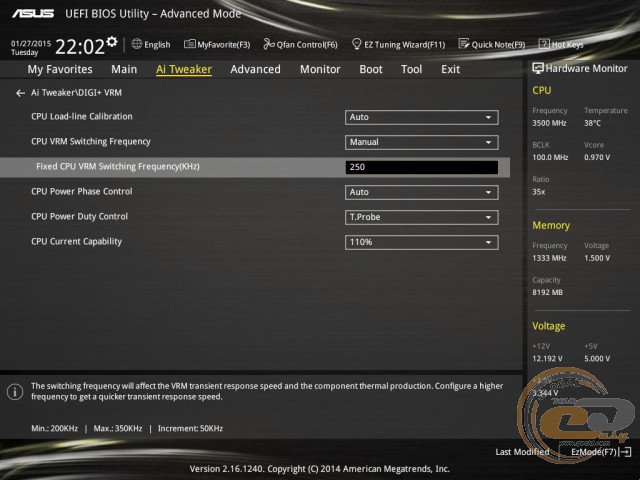Click the CPU Power Phase Control label

[x=82, y=191]
